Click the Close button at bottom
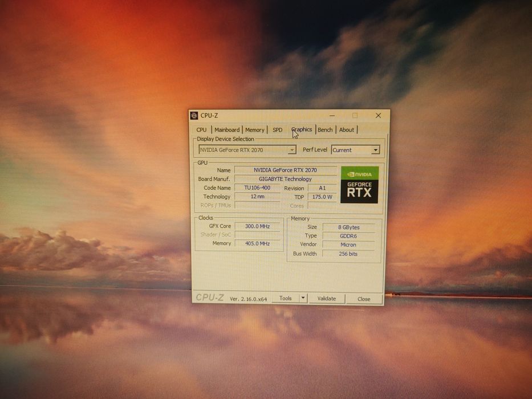 (x=364, y=299)
